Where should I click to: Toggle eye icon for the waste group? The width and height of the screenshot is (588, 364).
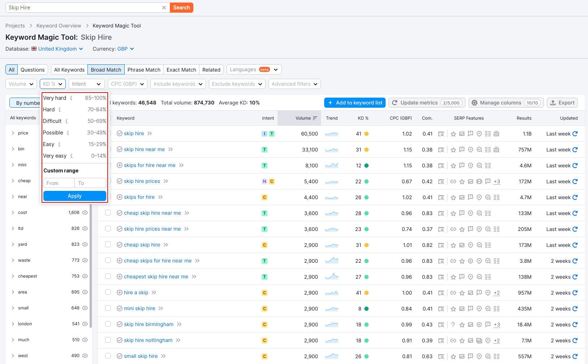click(x=85, y=260)
